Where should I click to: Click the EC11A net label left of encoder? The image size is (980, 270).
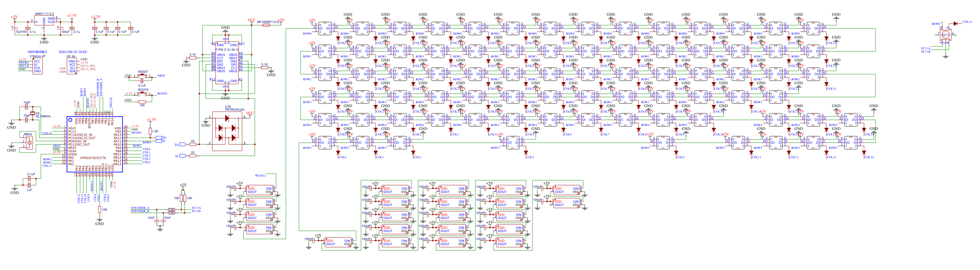pyautogui.click(x=925, y=48)
